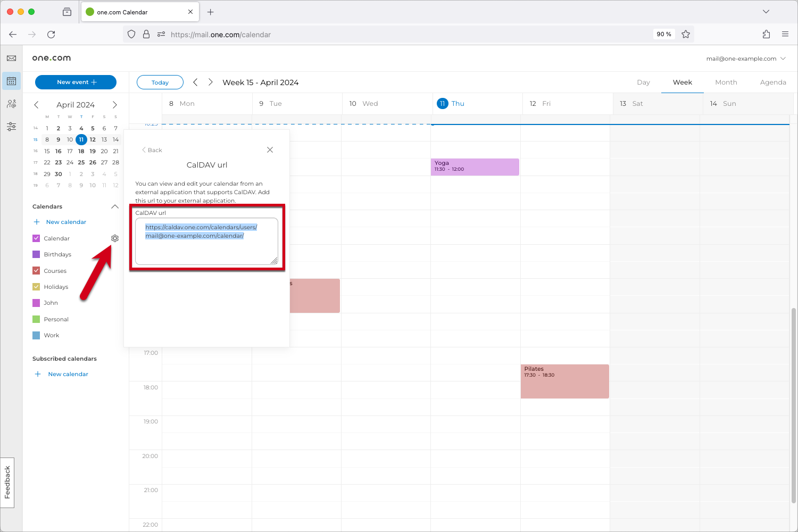Uncheck the Courses calendar
This screenshot has width=798, height=532.
click(x=36, y=270)
